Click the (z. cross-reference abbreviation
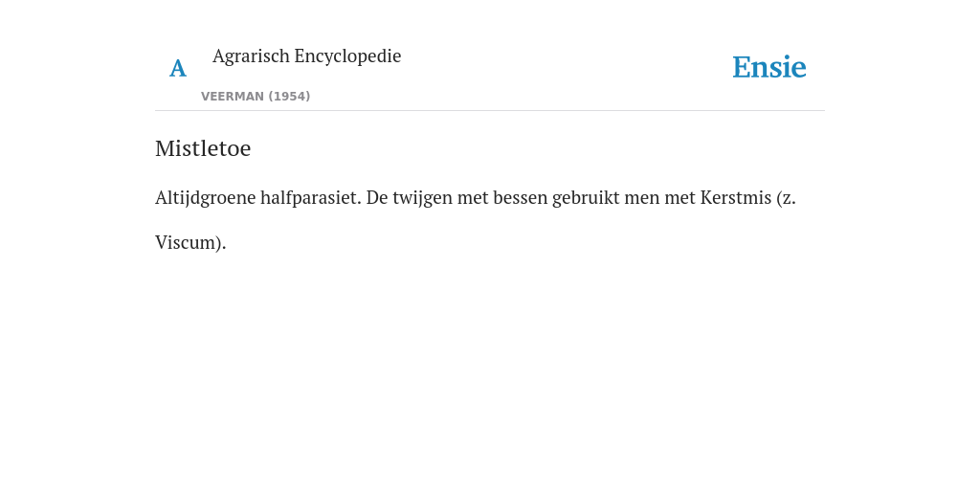980x490 pixels. click(787, 198)
